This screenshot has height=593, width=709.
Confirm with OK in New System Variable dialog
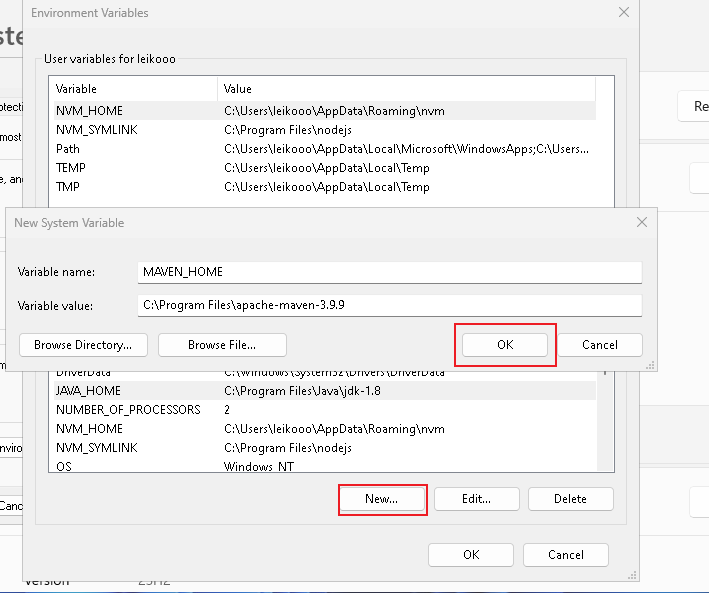[x=505, y=345]
